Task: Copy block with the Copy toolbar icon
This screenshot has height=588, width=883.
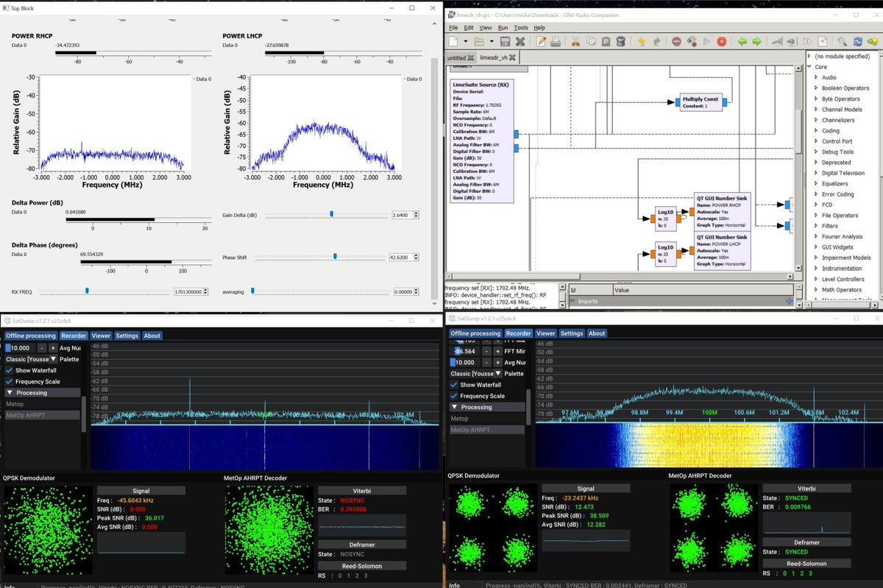Action: click(592, 42)
